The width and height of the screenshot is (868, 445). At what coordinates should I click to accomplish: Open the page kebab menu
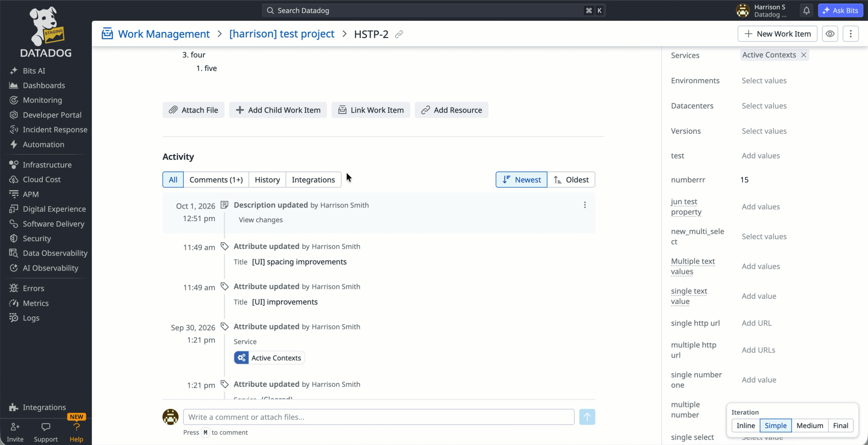(x=850, y=34)
